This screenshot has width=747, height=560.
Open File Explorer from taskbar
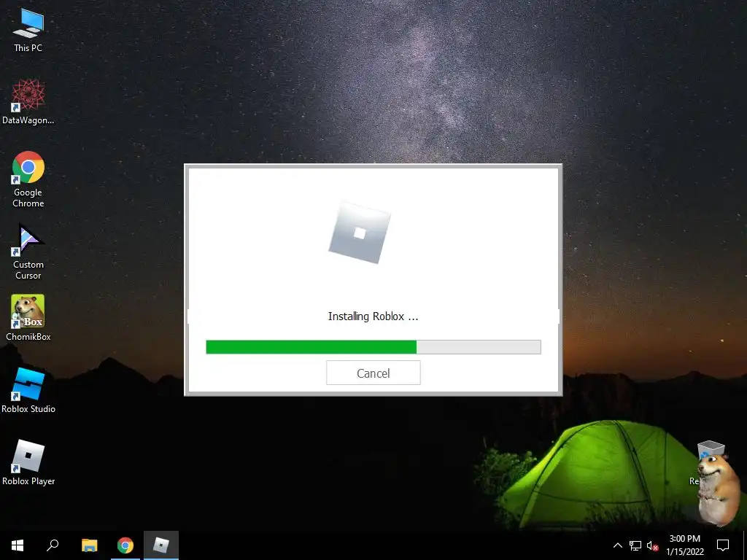click(89, 545)
